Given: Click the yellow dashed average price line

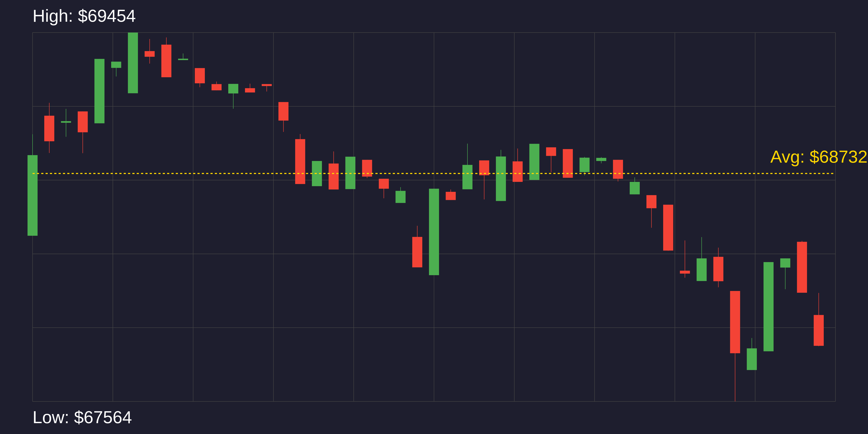Looking at the screenshot, I should [202, 174].
